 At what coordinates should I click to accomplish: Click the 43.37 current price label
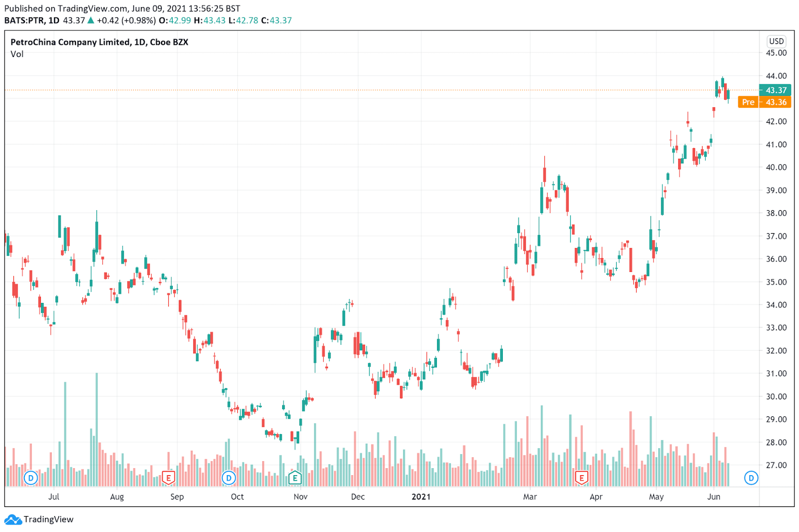[775, 90]
